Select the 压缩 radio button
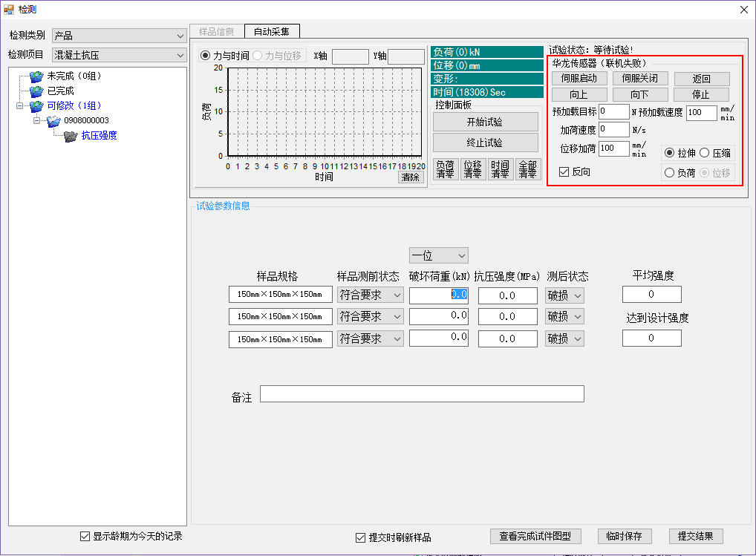Image resolution: width=756 pixels, height=556 pixels. point(704,153)
